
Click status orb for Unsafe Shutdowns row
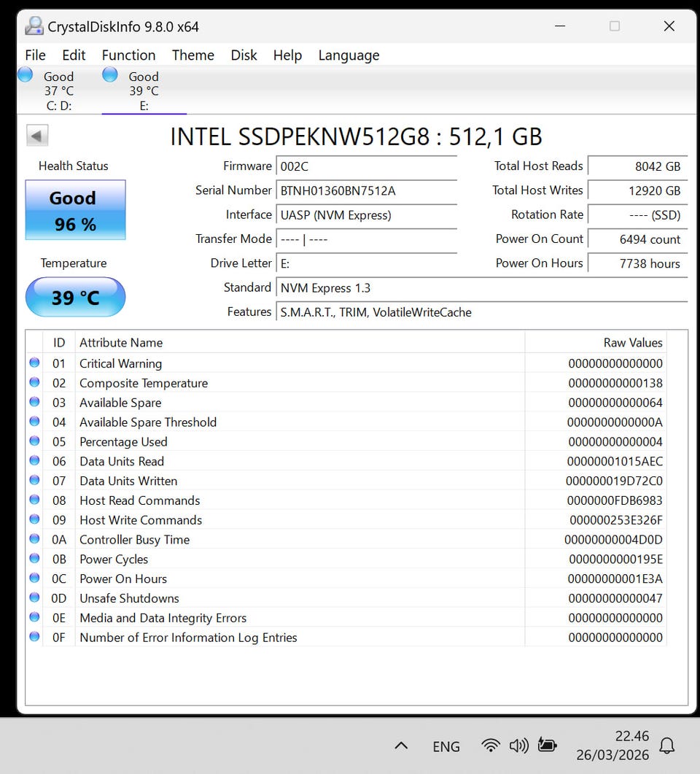point(34,597)
